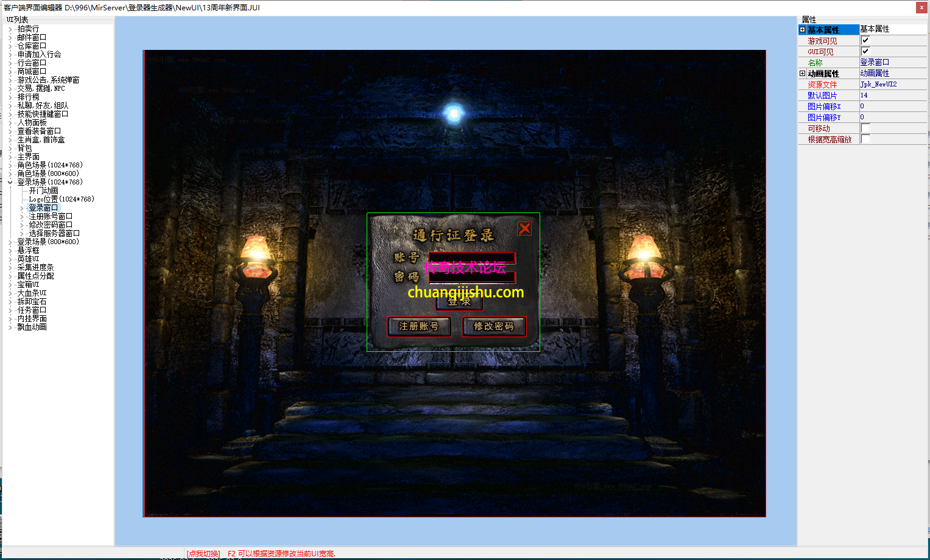Enable the 根据宽高缩放 checkbox
Image resolution: width=930 pixels, height=560 pixels.
[x=865, y=139]
